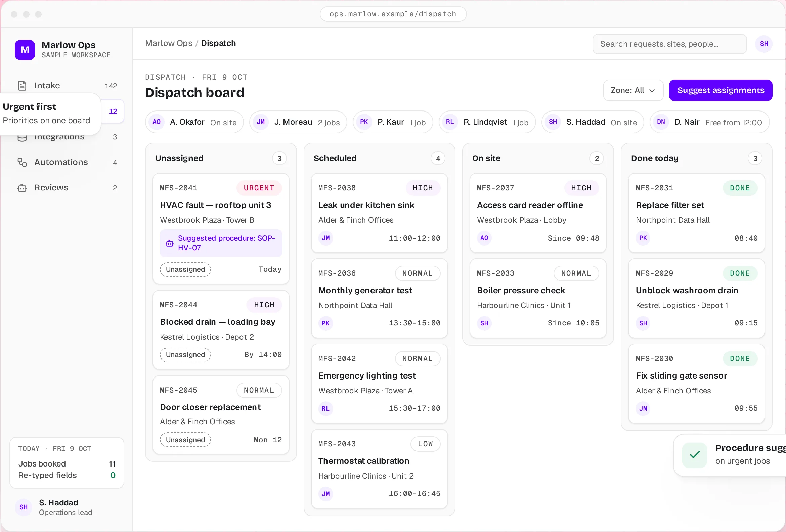Click JM assignee avatar on Leak under kitchen sink
Image resolution: width=786 pixels, height=532 pixels.
pyautogui.click(x=326, y=238)
